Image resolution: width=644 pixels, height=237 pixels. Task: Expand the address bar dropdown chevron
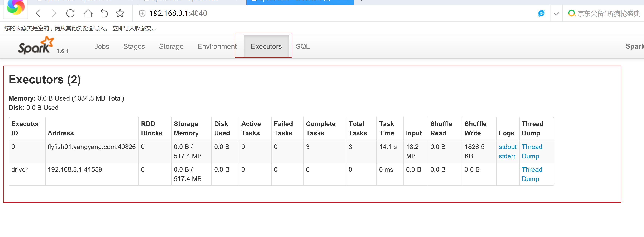click(556, 14)
